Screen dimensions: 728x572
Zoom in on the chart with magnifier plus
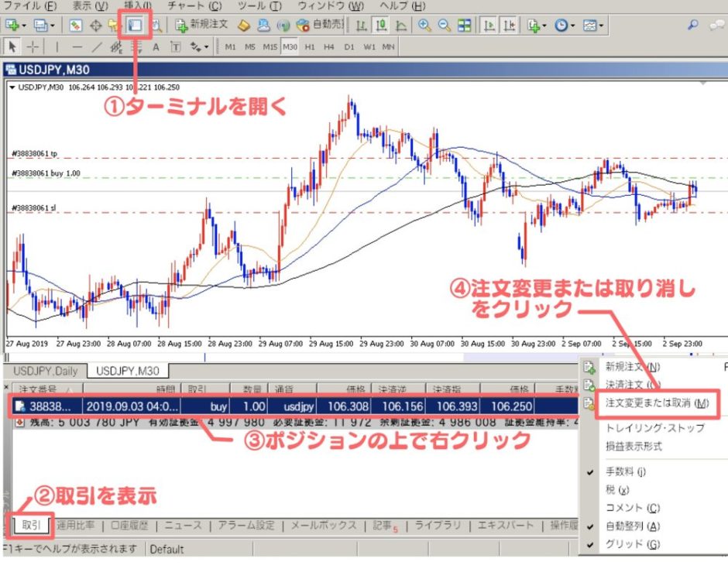[424, 25]
